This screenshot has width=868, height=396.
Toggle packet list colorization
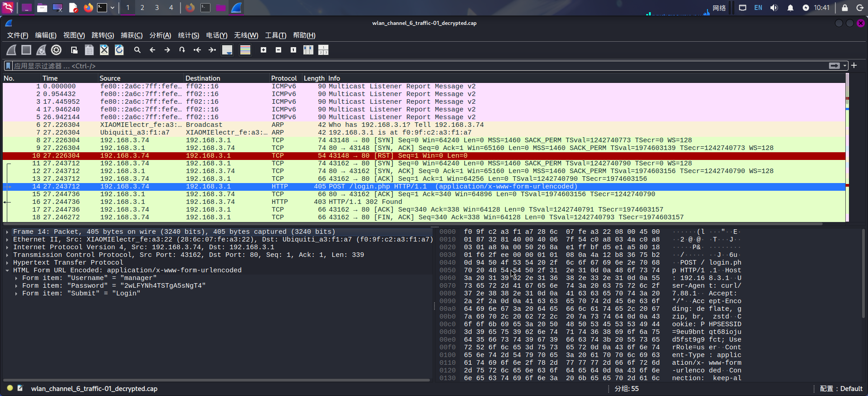point(245,50)
